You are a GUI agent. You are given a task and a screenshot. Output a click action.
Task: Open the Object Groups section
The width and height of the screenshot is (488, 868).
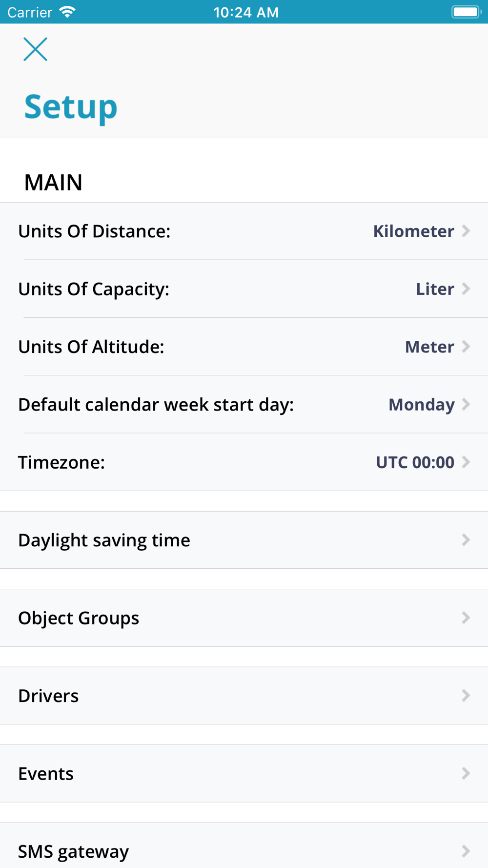[79, 618]
